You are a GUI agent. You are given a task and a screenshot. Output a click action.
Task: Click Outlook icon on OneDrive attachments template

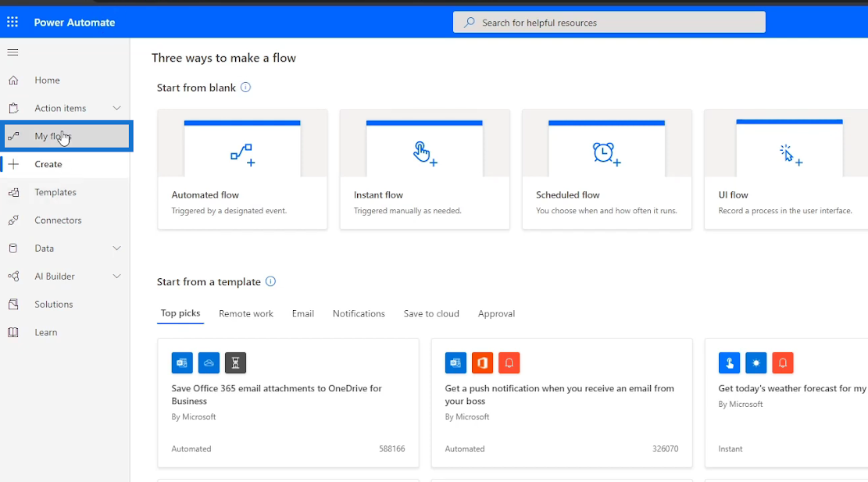click(x=182, y=363)
